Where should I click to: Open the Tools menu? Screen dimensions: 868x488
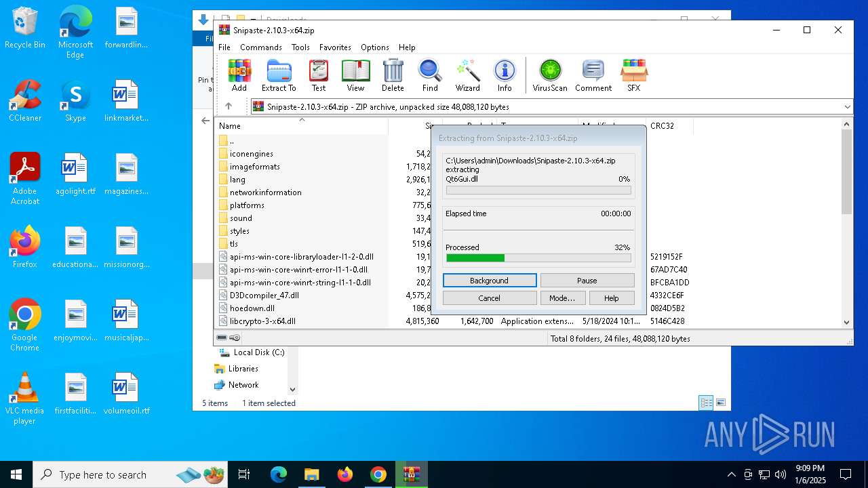[300, 47]
